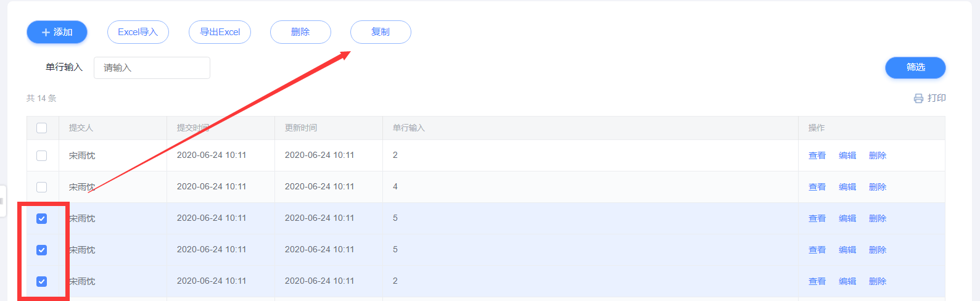Toggle the select-all checkbox in table header
Image resolution: width=980 pixels, height=301 pixels.
pyautogui.click(x=42, y=128)
